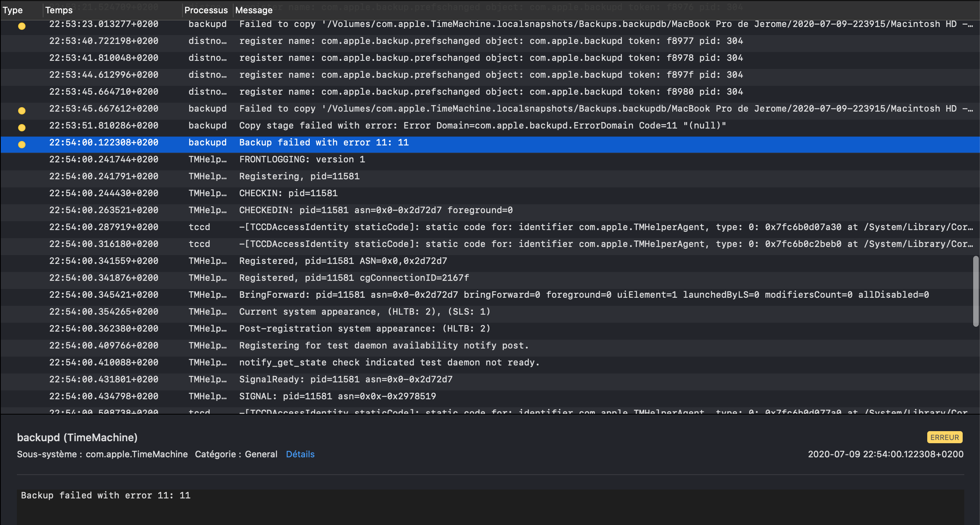Select log row with token f8977
This screenshot has height=525, width=980.
tap(491, 41)
